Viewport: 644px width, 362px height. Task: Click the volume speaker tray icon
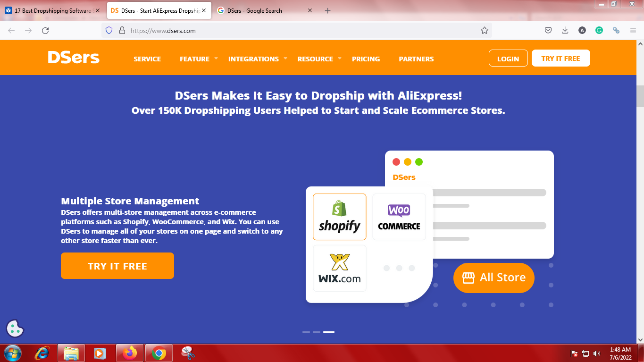point(597,354)
